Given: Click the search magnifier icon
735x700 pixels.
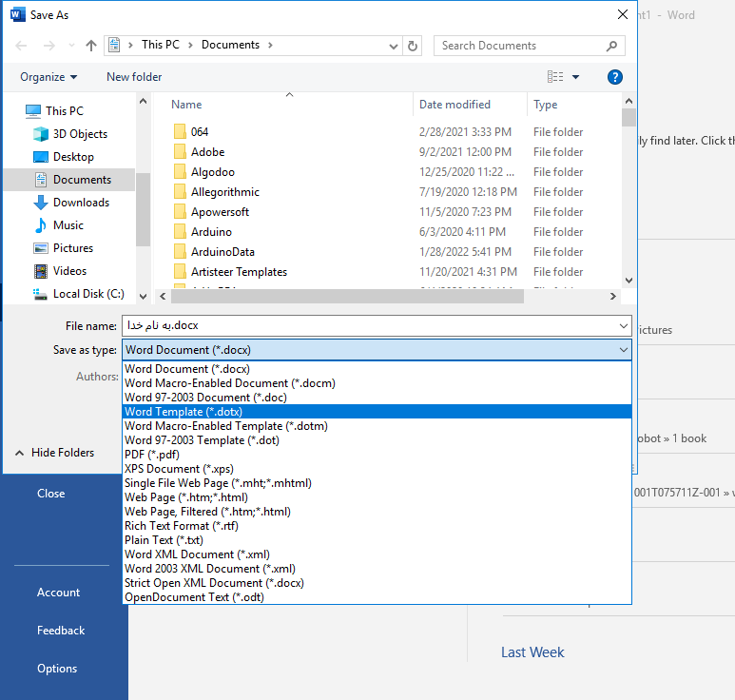Looking at the screenshot, I should (x=612, y=46).
